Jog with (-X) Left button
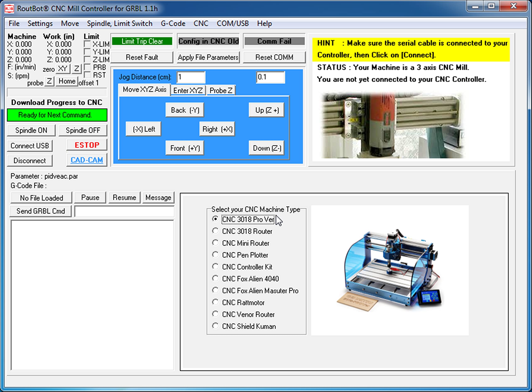Screen dimensions: 532x392 pos(143,129)
